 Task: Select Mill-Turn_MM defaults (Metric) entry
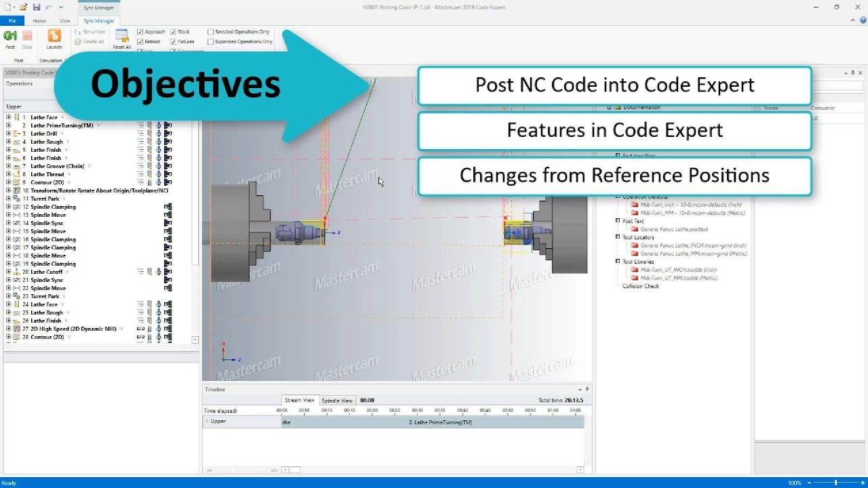pyautogui.click(x=692, y=213)
